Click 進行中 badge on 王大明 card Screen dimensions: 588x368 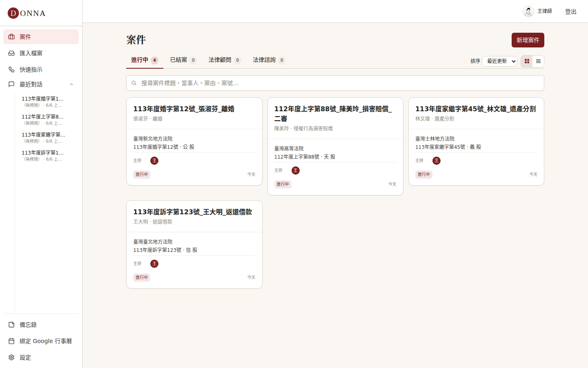[142, 278]
